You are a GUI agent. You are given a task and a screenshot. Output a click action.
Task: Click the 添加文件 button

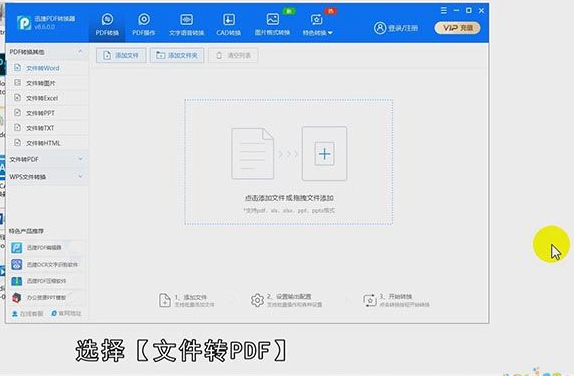tap(121, 55)
